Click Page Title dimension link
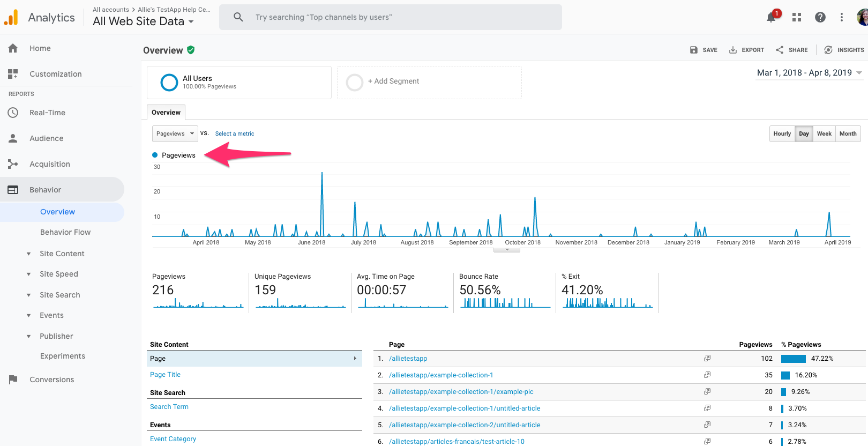868x446 pixels. coord(165,375)
